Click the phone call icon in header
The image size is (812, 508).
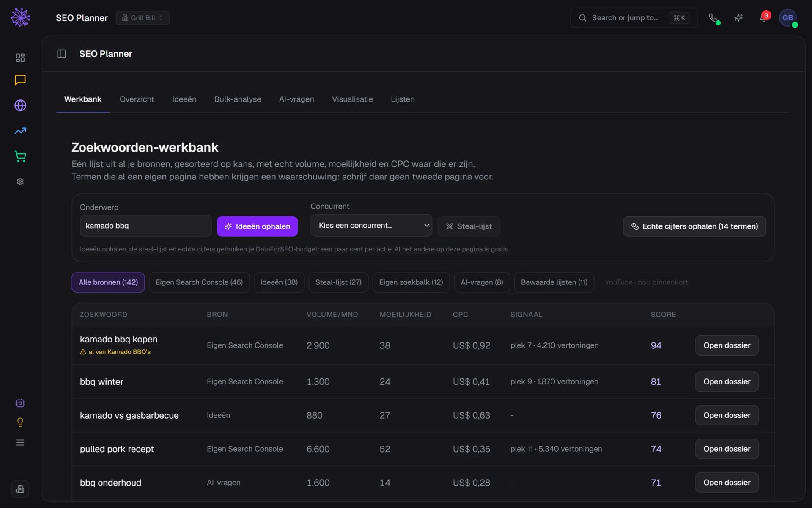click(713, 18)
